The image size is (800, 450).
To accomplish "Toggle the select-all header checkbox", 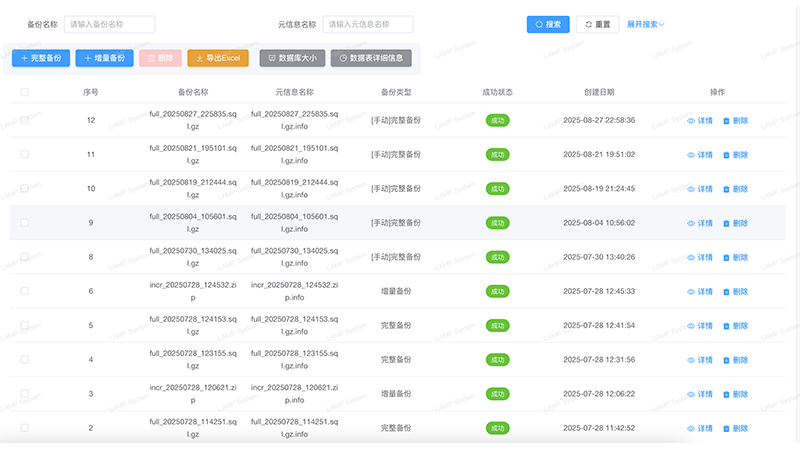I will pos(24,92).
